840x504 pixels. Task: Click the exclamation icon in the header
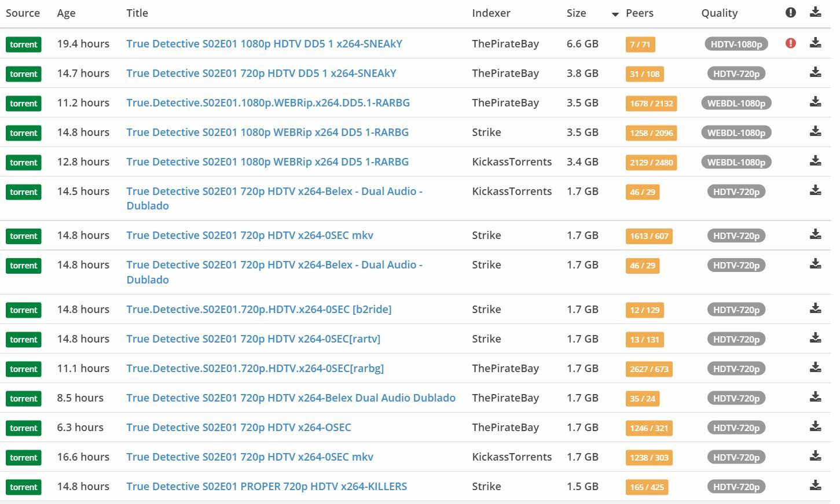pos(790,13)
